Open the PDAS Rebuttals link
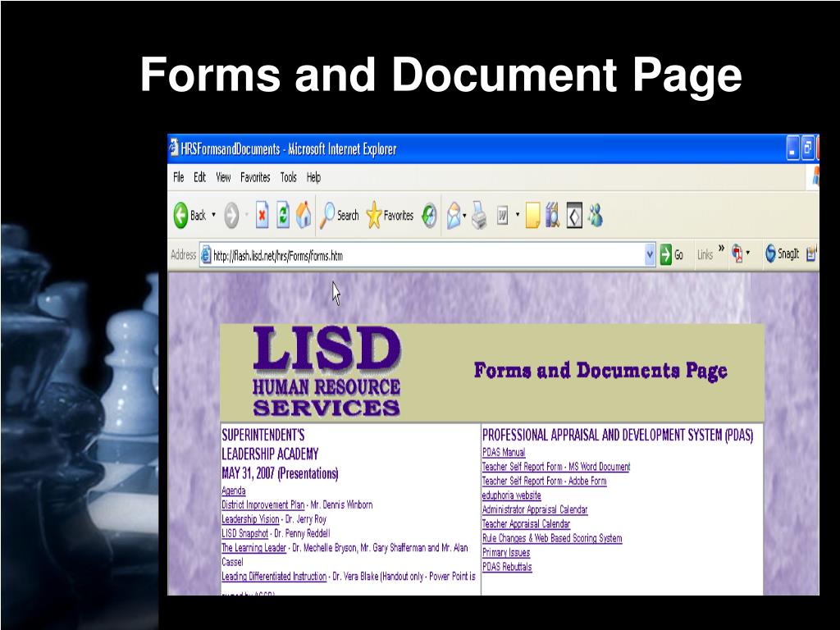The width and height of the screenshot is (840, 630). coord(507,567)
